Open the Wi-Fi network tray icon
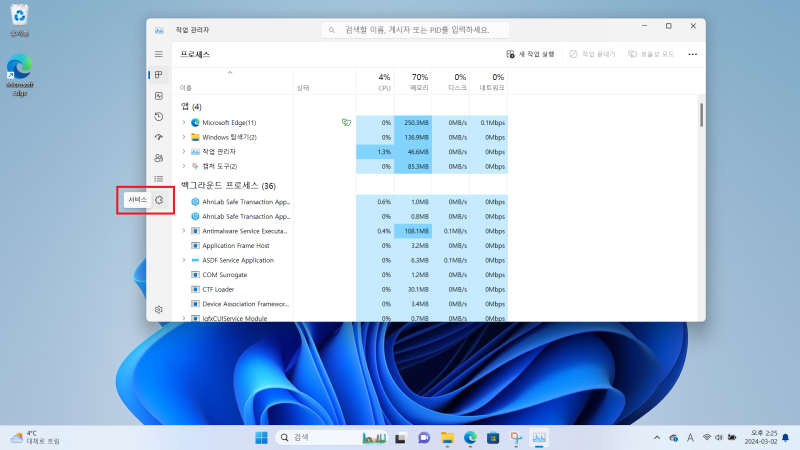This screenshot has width=800, height=450. pos(707,438)
